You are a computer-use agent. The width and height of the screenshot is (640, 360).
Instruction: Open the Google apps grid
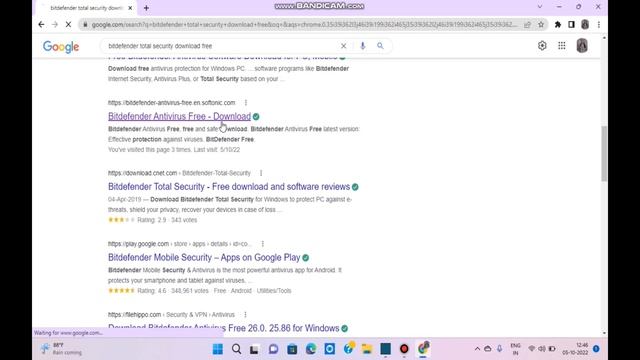click(562, 46)
